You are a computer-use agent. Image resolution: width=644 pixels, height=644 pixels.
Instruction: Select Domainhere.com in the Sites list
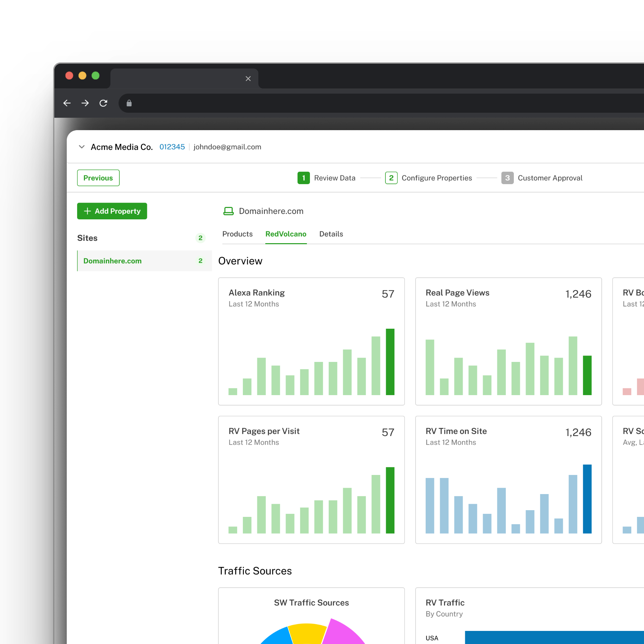pyautogui.click(x=112, y=261)
